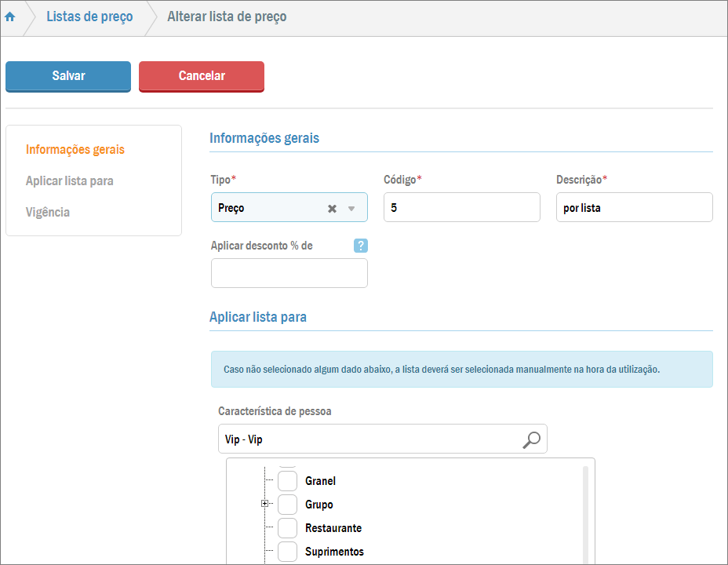
Task: Open the Tipo dropdown arrow
Action: (351, 209)
